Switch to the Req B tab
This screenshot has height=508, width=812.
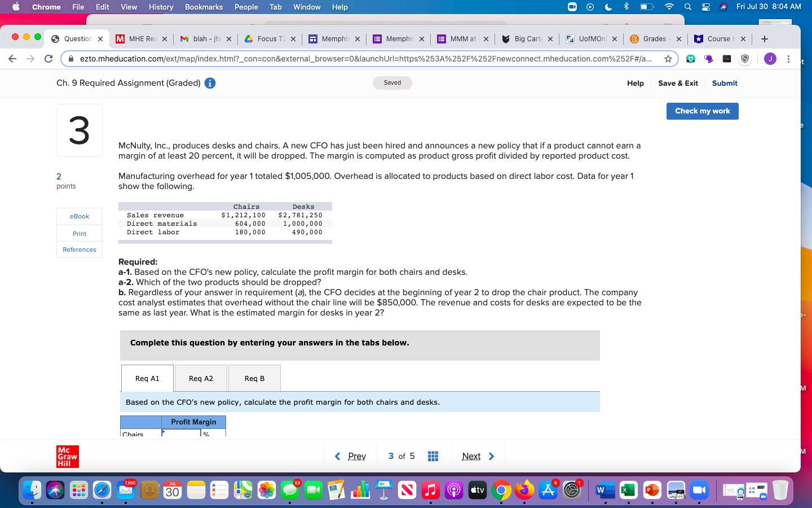(x=254, y=378)
